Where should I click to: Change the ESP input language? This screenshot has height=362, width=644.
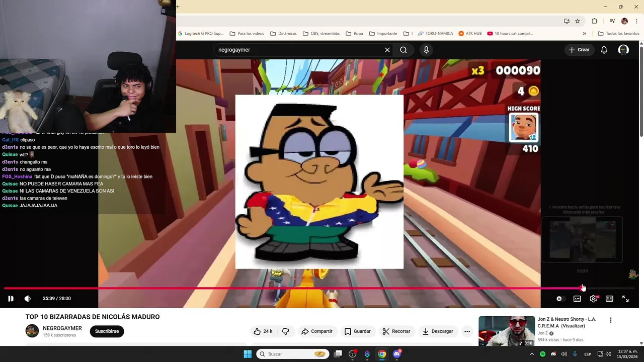(588, 354)
